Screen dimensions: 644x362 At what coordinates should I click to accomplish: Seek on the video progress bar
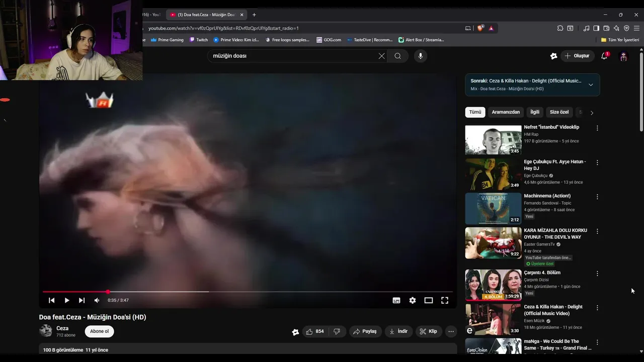(248, 292)
